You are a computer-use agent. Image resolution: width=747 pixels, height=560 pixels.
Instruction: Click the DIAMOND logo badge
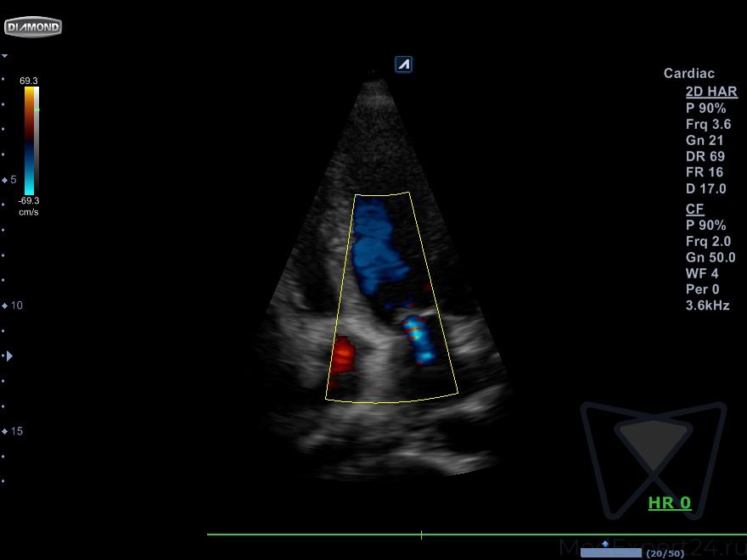pyautogui.click(x=33, y=27)
